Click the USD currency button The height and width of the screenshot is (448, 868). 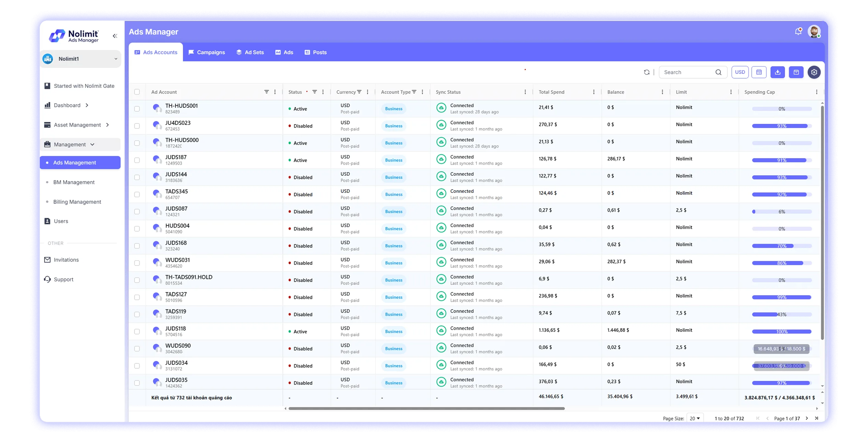pos(740,72)
